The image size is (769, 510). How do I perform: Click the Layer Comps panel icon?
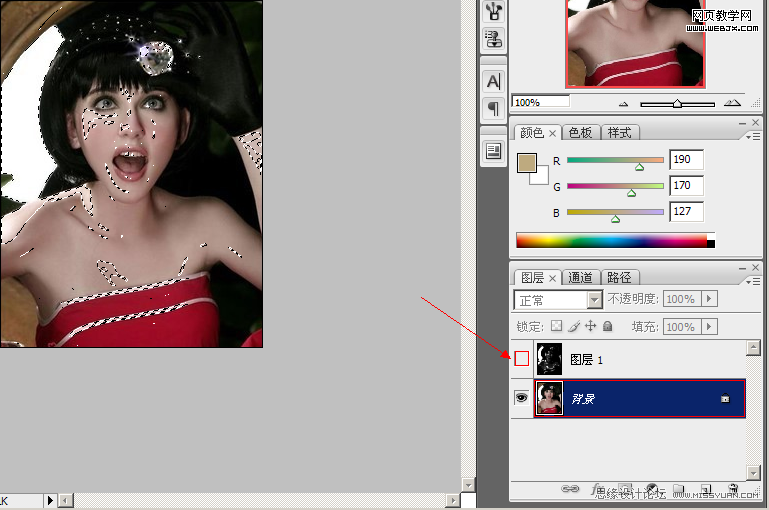(493, 151)
